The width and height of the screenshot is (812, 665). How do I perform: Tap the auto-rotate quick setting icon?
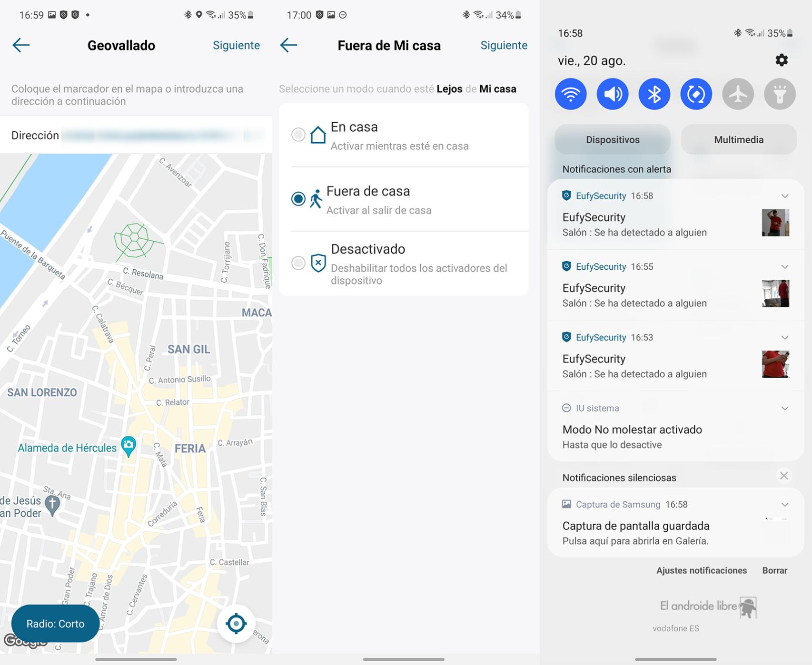click(x=696, y=94)
